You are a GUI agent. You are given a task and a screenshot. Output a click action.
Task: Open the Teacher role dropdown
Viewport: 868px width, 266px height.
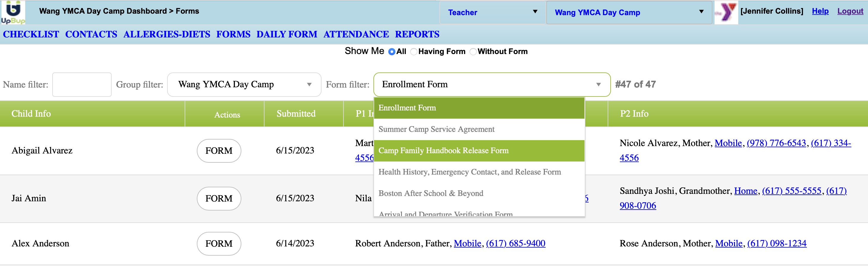492,12
